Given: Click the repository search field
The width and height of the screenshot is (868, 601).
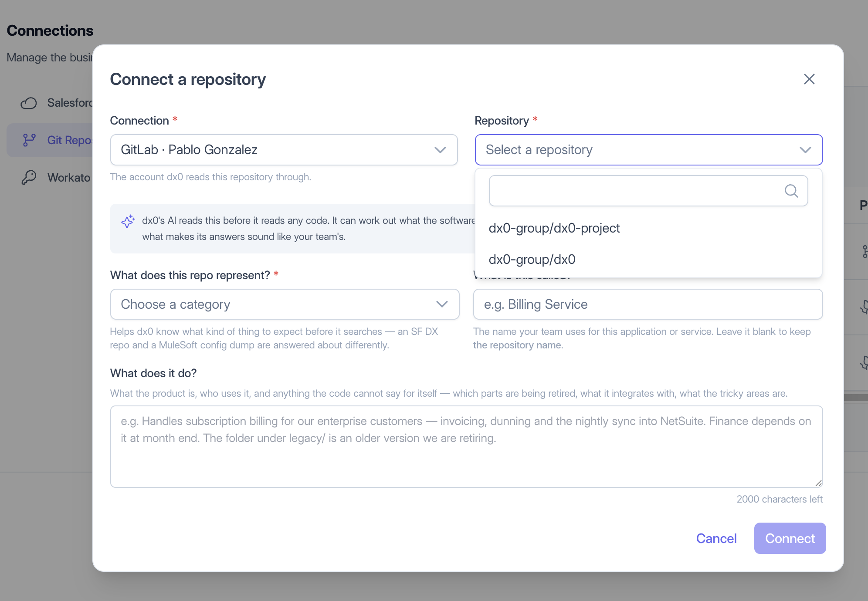Looking at the screenshot, I should [648, 191].
